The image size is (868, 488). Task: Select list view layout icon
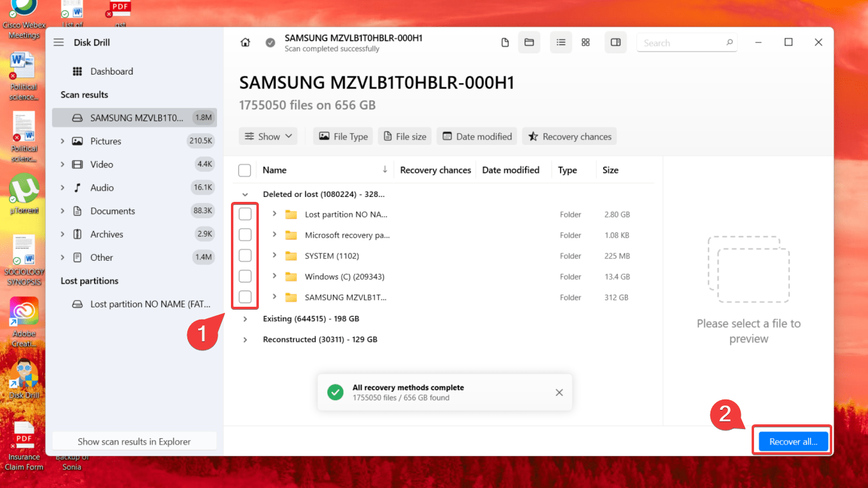561,42
